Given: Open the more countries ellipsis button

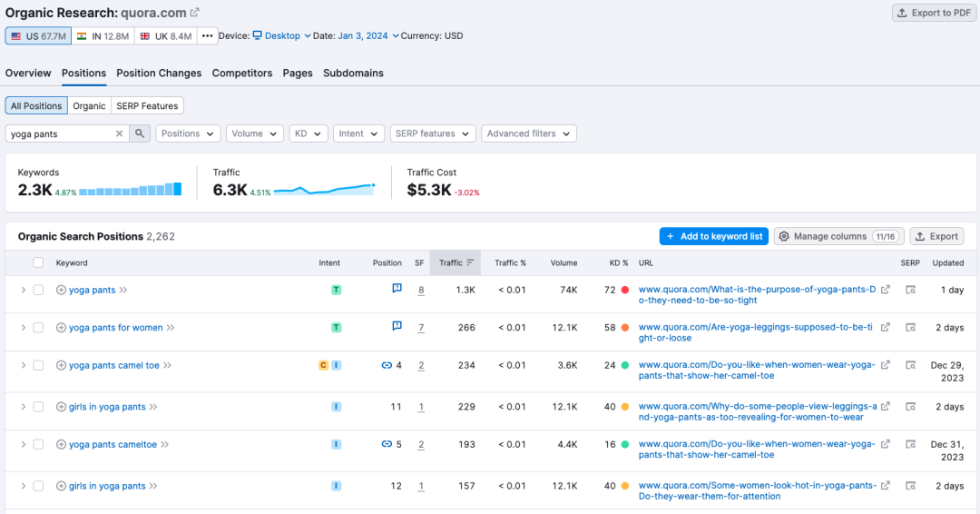Looking at the screenshot, I should click(x=208, y=36).
